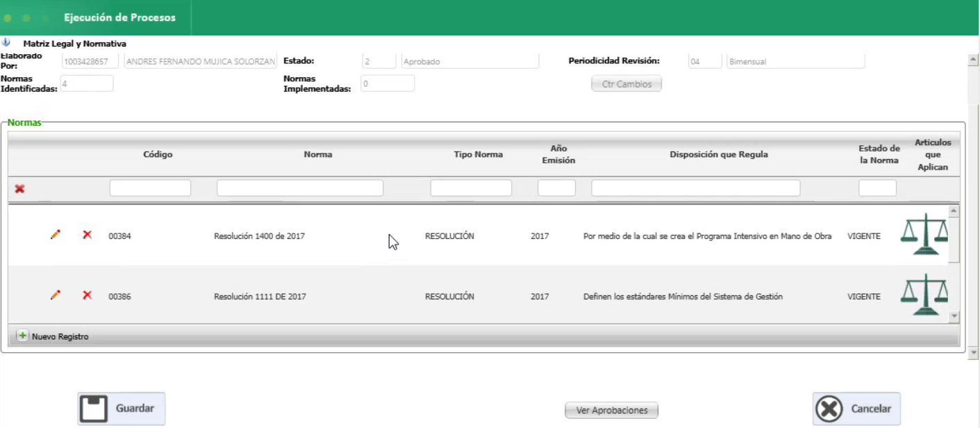Click the green plus Nuevo Registro icon
Screen dimensions: 980x428
[x=22, y=336]
